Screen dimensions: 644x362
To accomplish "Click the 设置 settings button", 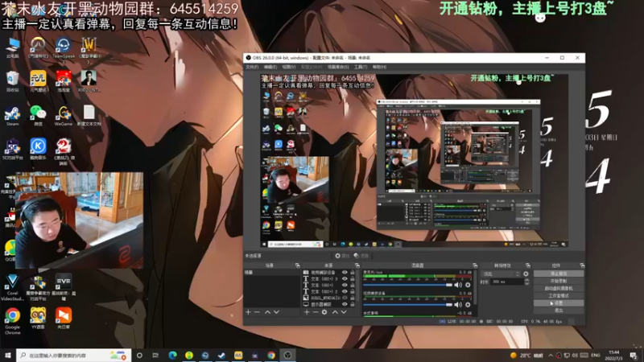I will pyautogui.click(x=559, y=303).
